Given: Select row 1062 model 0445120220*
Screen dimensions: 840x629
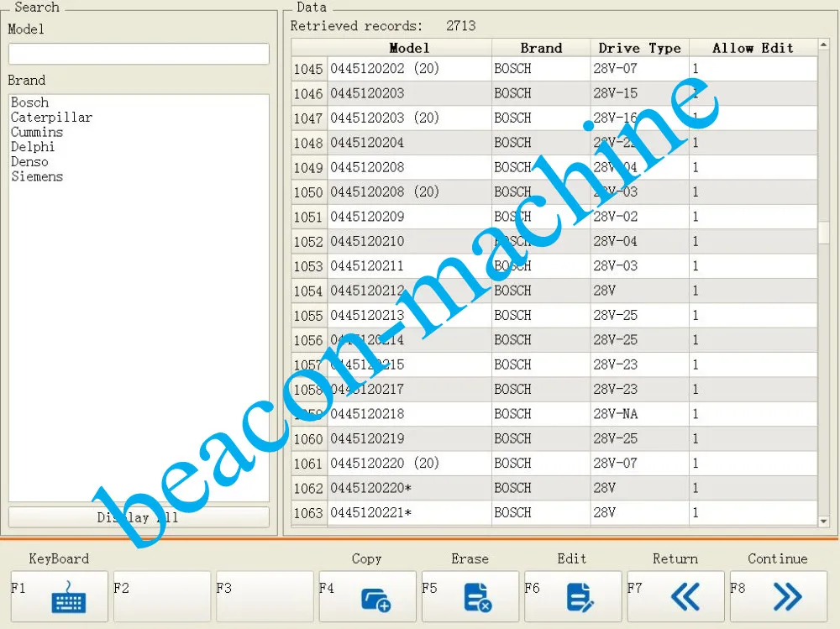Looking at the screenshot, I should (x=554, y=488).
